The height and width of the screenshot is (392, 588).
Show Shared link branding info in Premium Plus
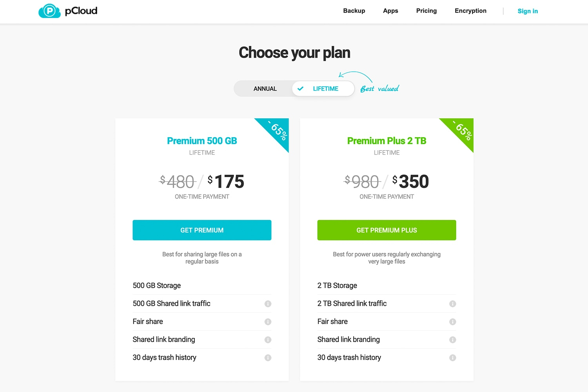click(x=452, y=340)
